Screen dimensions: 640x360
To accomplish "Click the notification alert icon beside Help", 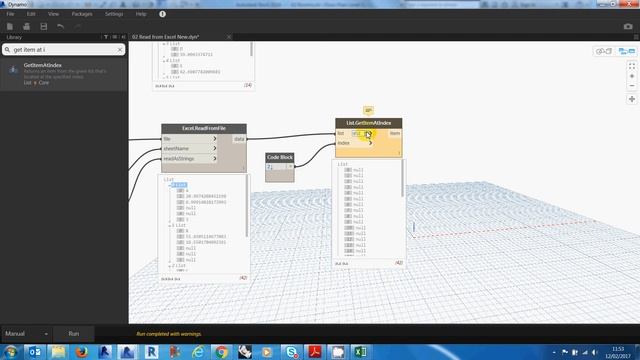I will (x=162, y=14).
